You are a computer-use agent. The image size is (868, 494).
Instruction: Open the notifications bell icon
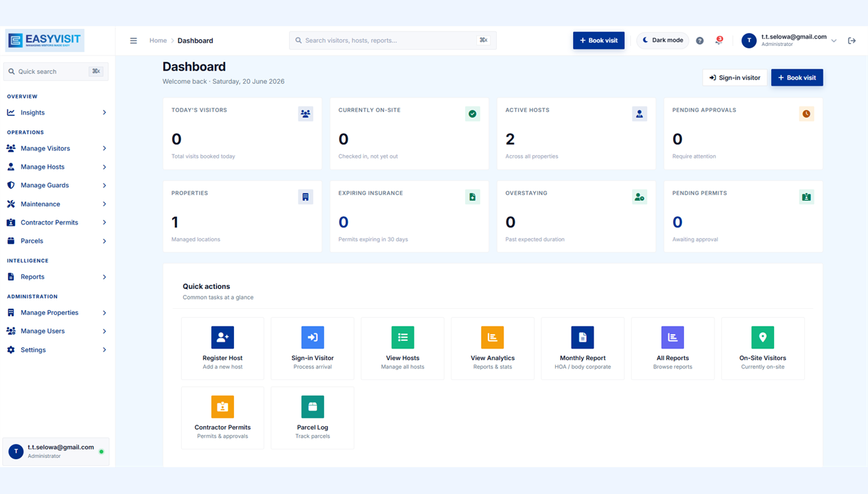tap(718, 40)
